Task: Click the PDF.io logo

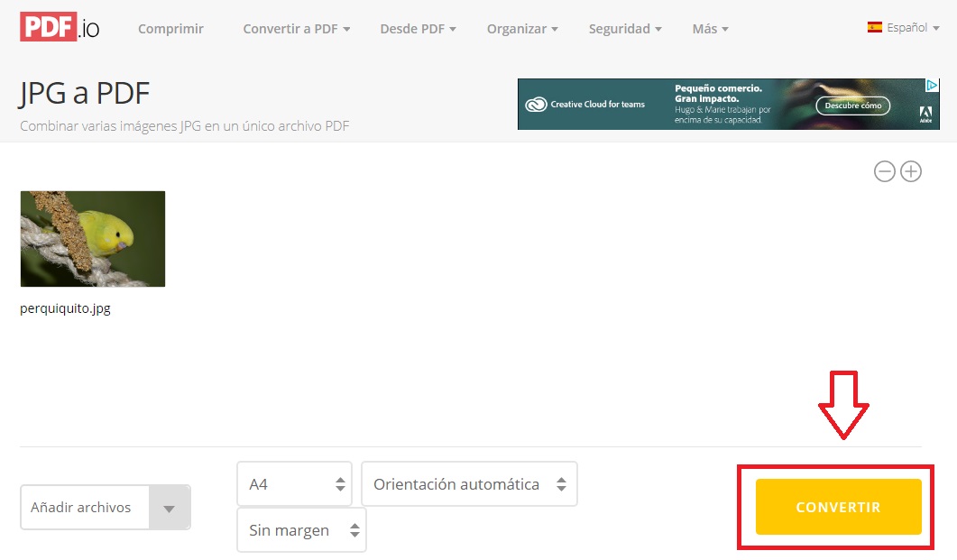Action: (x=58, y=26)
